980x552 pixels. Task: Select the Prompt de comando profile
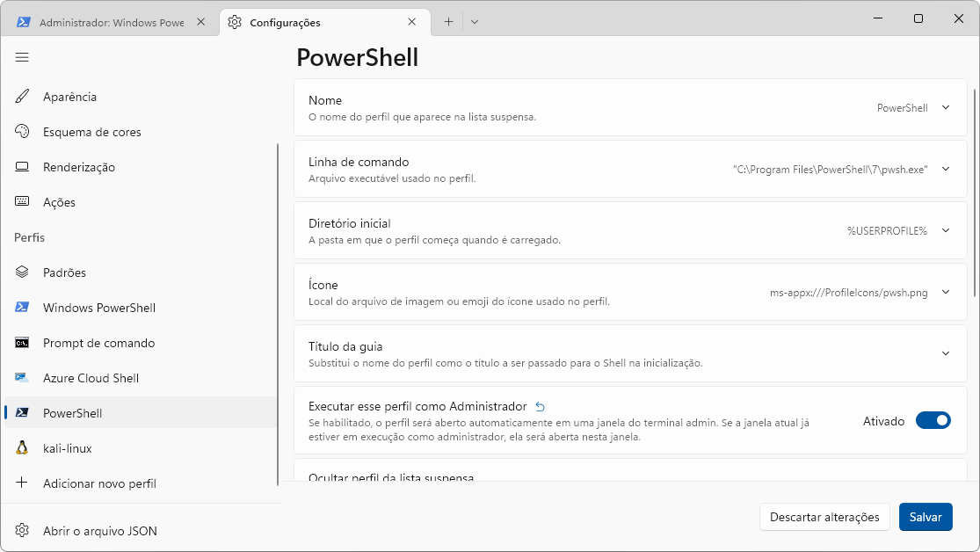pos(98,343)
